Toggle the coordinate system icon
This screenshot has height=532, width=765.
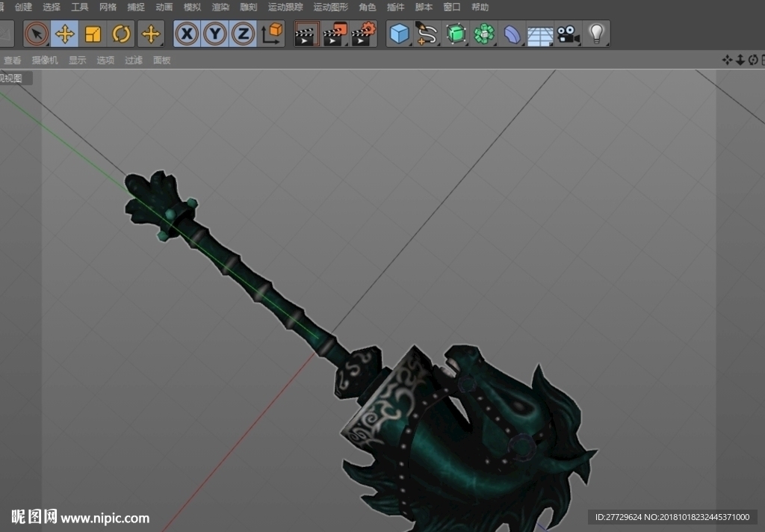[x=271, y=34]
